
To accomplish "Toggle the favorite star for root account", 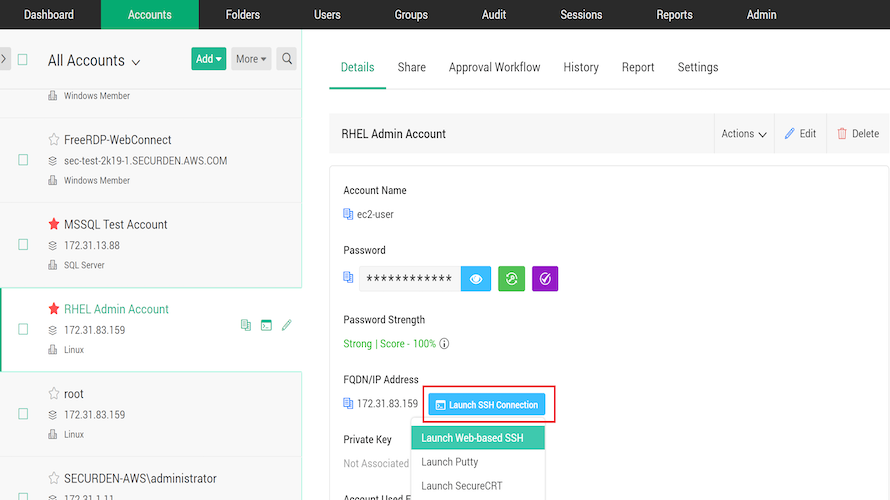I will click(54, 394).
